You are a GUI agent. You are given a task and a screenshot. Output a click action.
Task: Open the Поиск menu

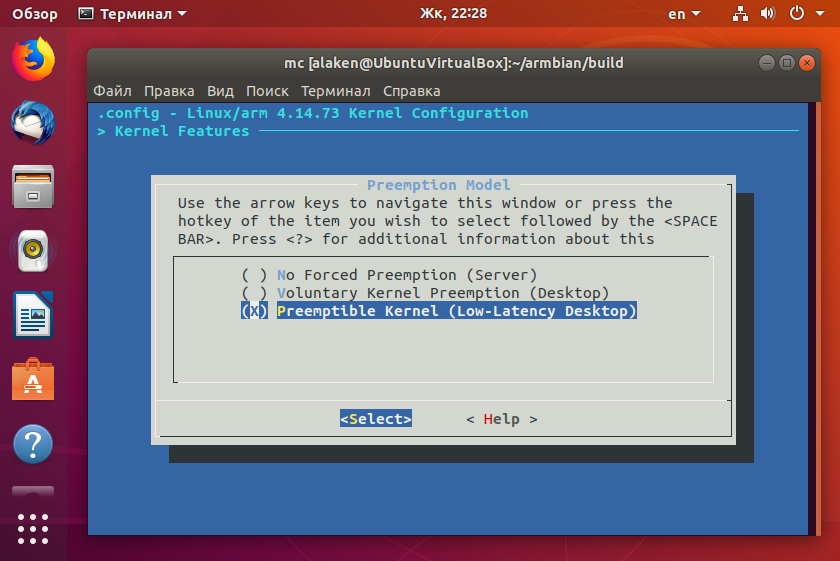pos(267,91)
